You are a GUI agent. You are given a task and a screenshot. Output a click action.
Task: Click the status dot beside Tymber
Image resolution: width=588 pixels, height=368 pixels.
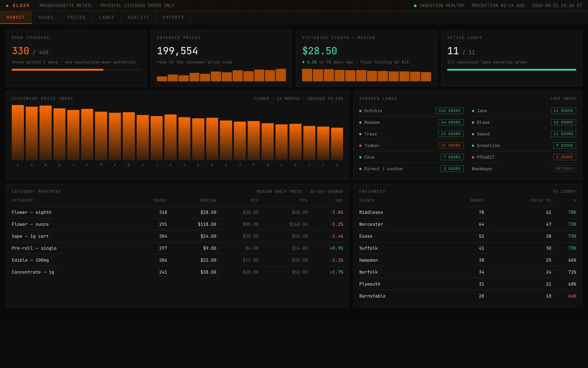tap(360, 146)
